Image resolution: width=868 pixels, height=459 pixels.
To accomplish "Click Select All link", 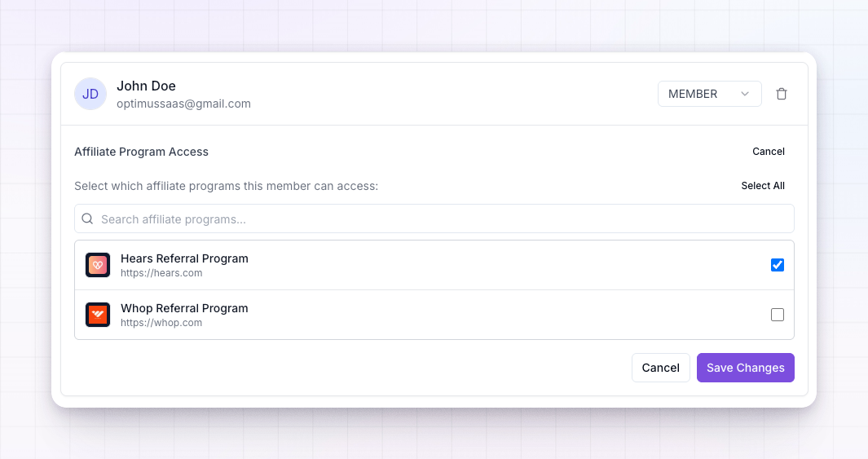I will coord(763,186).
